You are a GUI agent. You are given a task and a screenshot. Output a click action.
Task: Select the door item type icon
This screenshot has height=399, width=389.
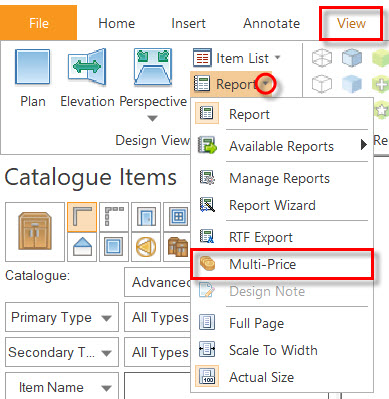click(146, 217)
